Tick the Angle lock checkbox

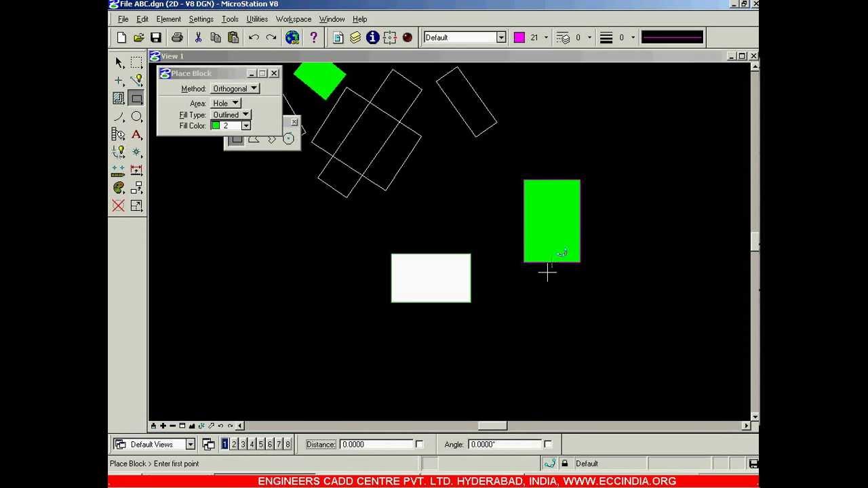coord(548,445)
